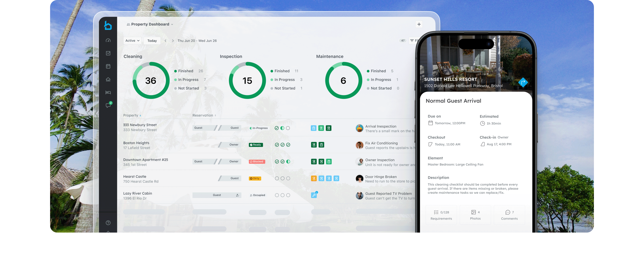Click the inspection clipboard icon for Boston Heights

322,144
